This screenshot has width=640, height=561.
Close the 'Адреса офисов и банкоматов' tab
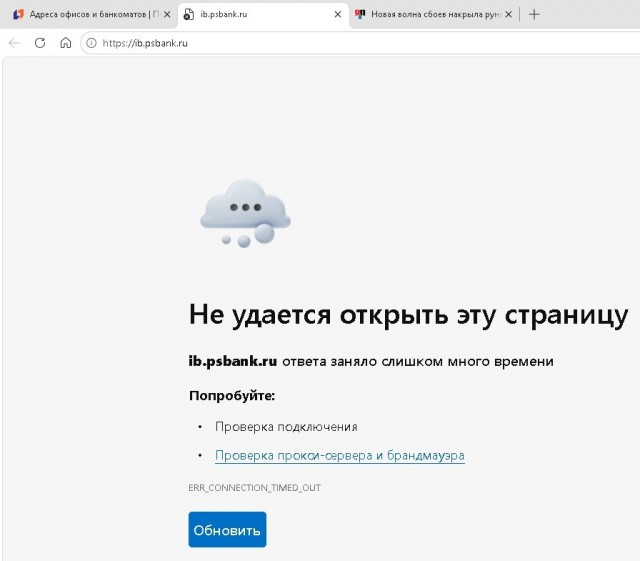click(167, 14)
